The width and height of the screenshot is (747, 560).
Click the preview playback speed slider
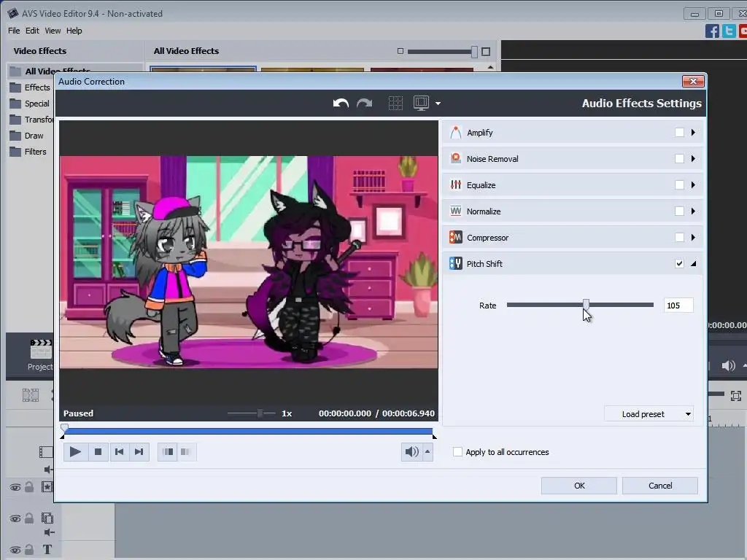click(252, 413)
